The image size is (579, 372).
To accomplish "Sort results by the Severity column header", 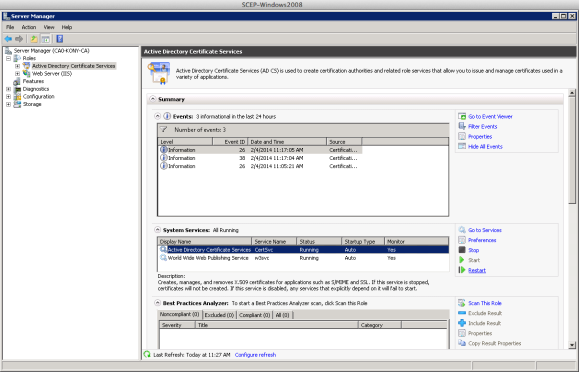I will 177,325.
